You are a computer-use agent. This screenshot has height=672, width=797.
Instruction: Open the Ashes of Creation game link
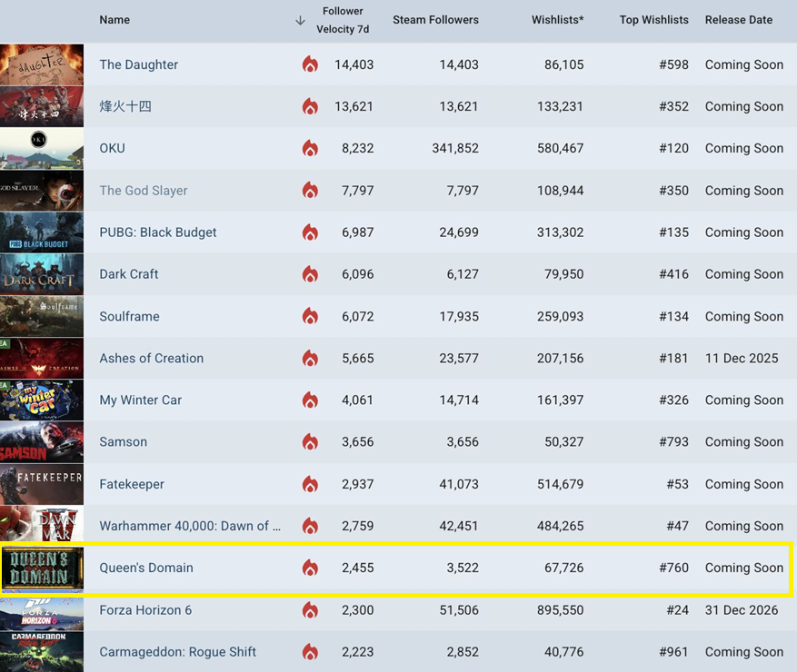click(x=152, y=359)
